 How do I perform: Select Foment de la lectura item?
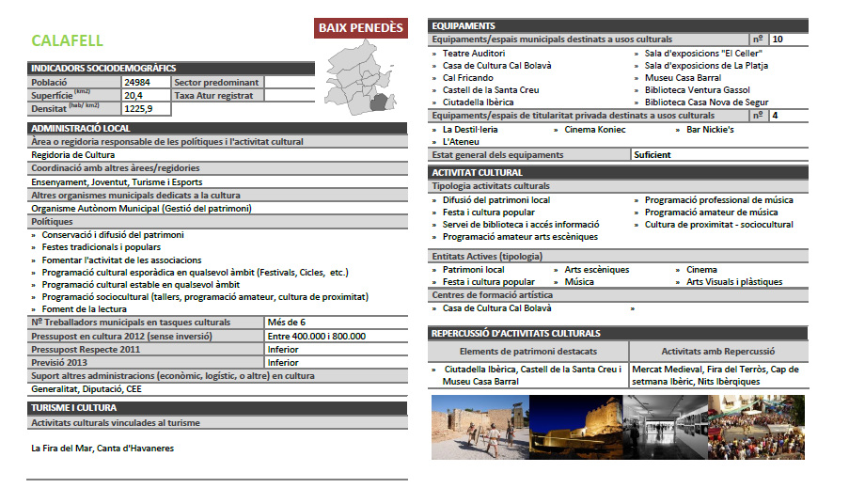click(x=84, y=309)
